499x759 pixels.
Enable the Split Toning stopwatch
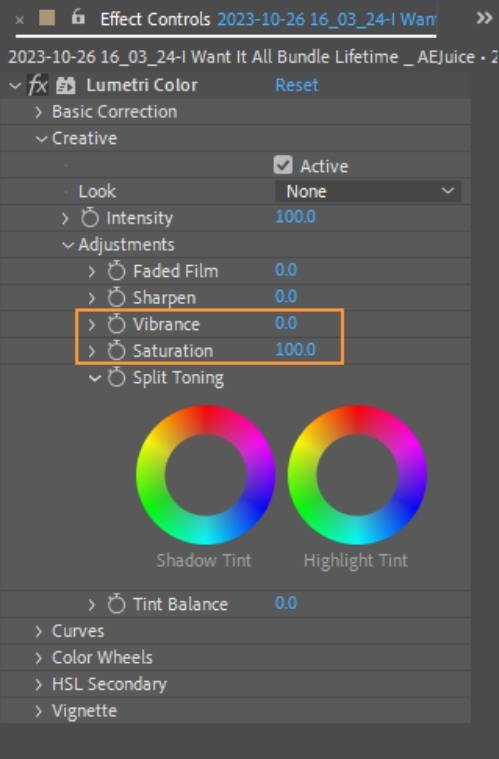click(116, 378)
